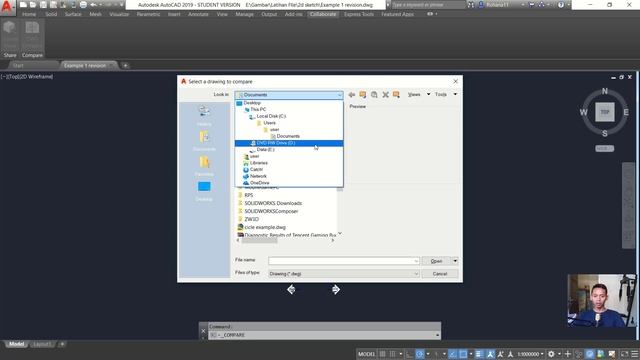Click the Customization hamburger icon in status bar
The image size is (640, 360).
pos(635,354)
